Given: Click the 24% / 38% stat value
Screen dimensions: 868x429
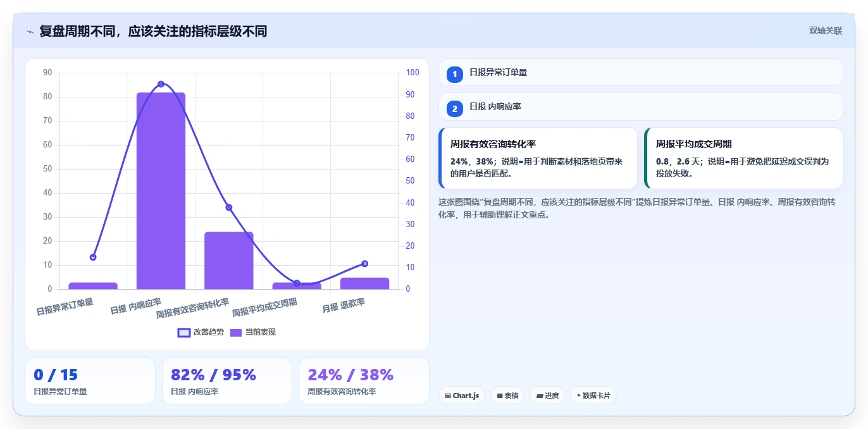Looking at the screenshot, I should (x=350, y=375).
